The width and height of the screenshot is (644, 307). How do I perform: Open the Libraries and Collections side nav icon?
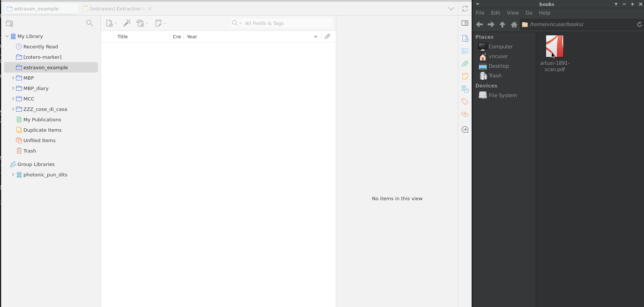[x=465, y=89]
